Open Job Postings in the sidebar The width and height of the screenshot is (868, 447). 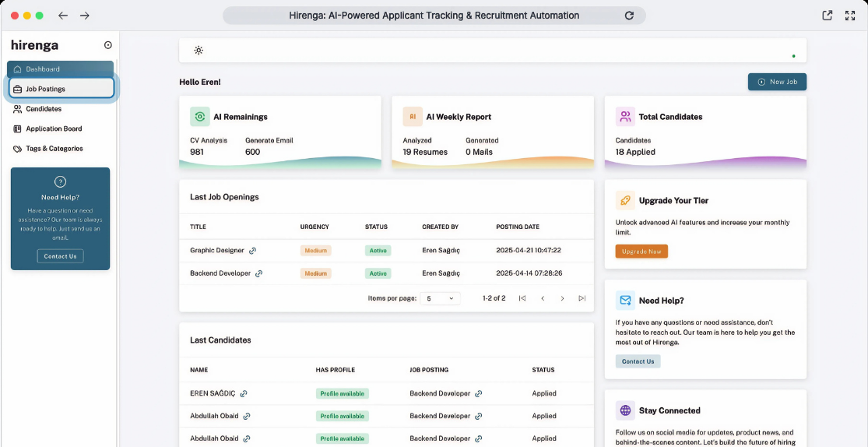(x=61, y=89)
